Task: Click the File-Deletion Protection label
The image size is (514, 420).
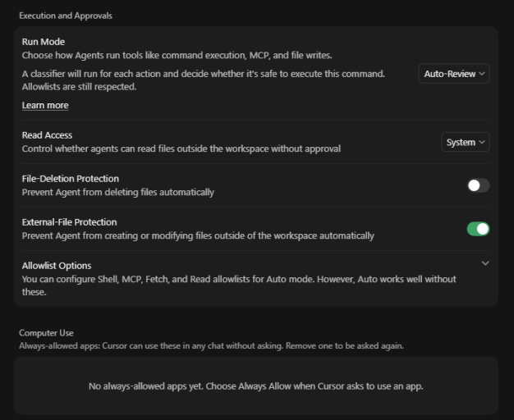Action: (x=71, y=179)
